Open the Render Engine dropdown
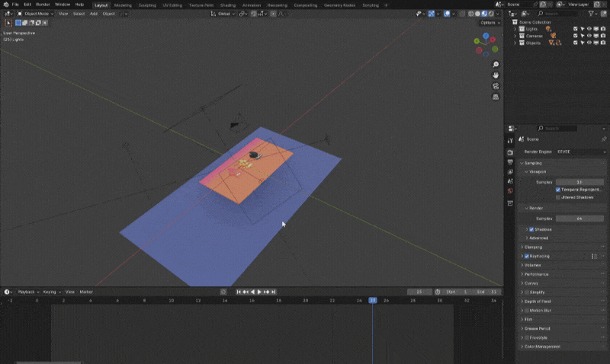The height and width of the screenshot is (364, 610). coord(579,152)
